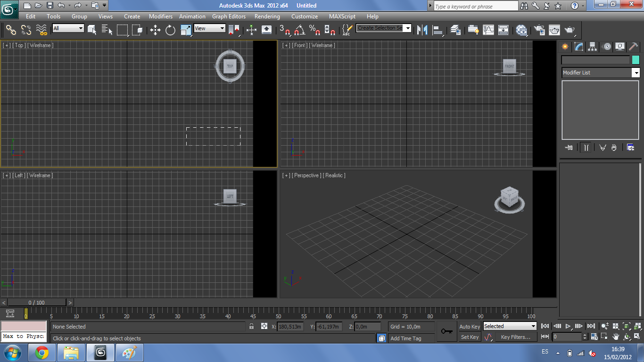Image resolution: width=644 pixels, height=362 pixels.
Task: Toggle the 3D Snaps button
Action: (x=284, y=30)
